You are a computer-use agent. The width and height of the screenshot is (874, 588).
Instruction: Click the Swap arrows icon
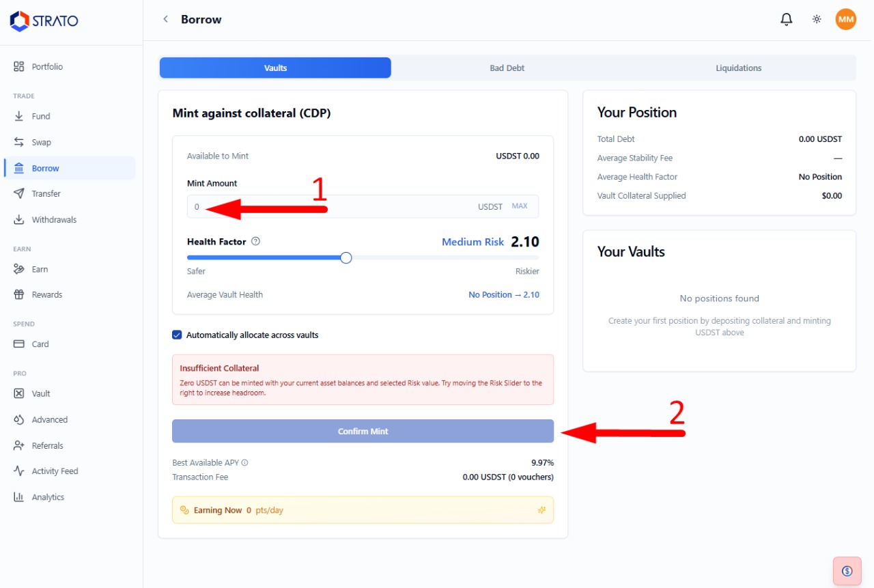coord(19,142)
